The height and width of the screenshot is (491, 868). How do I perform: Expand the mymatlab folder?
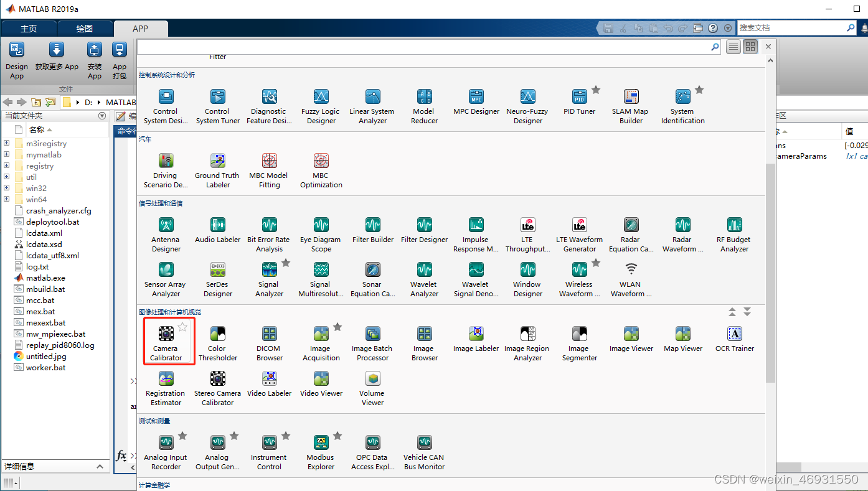[x=7, y=155]
